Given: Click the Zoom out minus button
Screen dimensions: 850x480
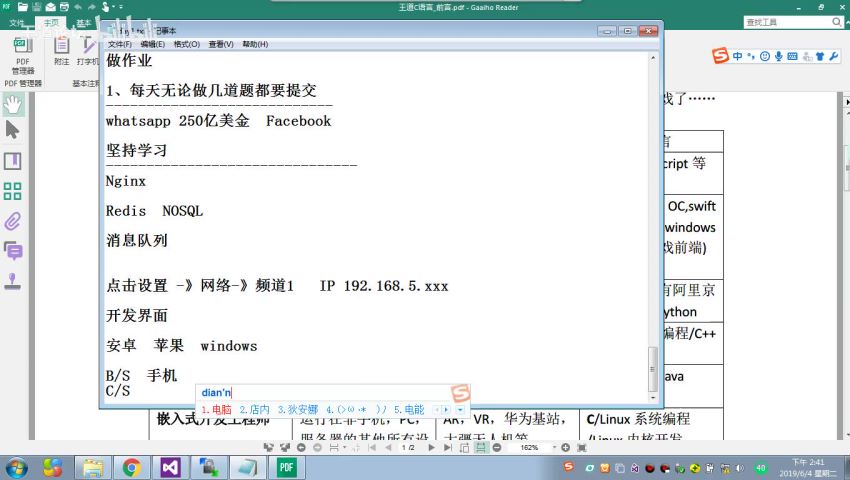Looking at the screenshot, I should coord(497,447).
